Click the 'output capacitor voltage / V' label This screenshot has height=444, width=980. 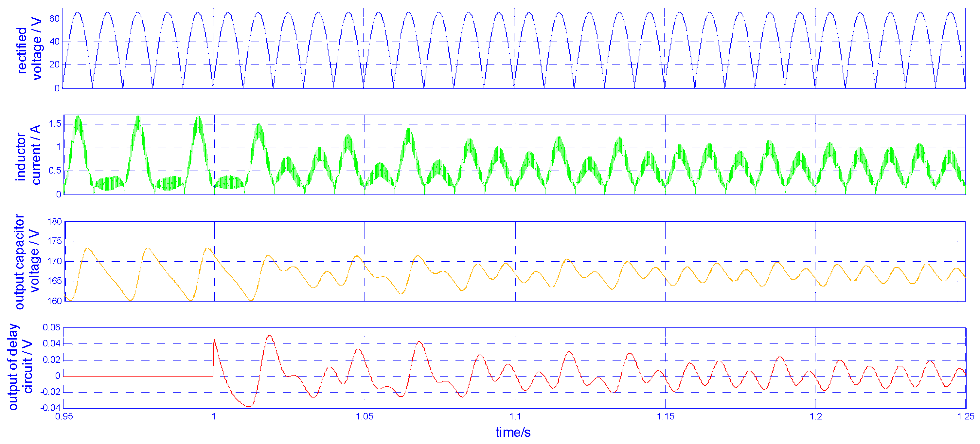pyautogui.click(x=27, y=262)
